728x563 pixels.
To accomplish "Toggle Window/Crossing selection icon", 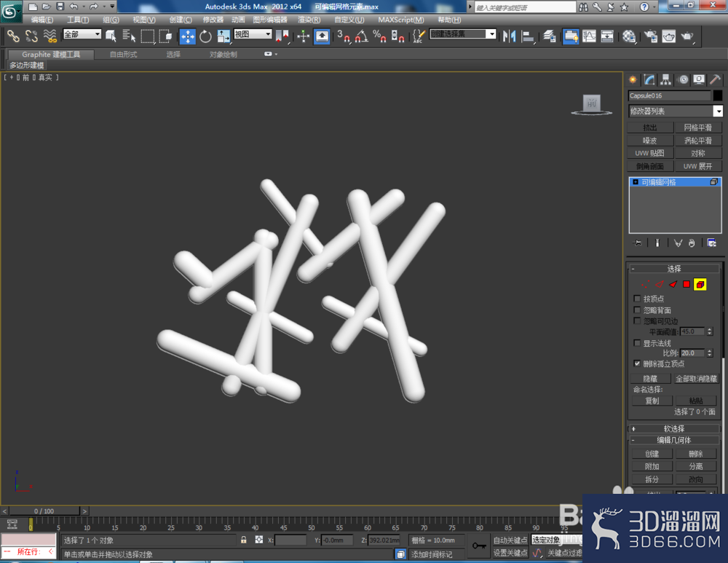I will (165, 36).
